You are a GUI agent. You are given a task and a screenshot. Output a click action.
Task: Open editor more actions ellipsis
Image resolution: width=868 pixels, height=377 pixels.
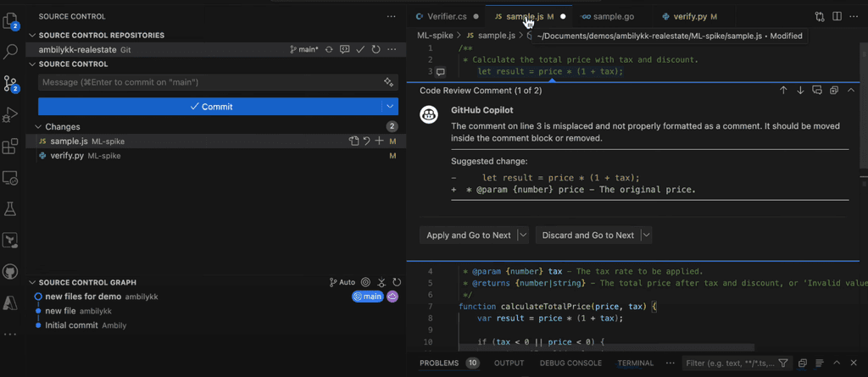point(854,17)
